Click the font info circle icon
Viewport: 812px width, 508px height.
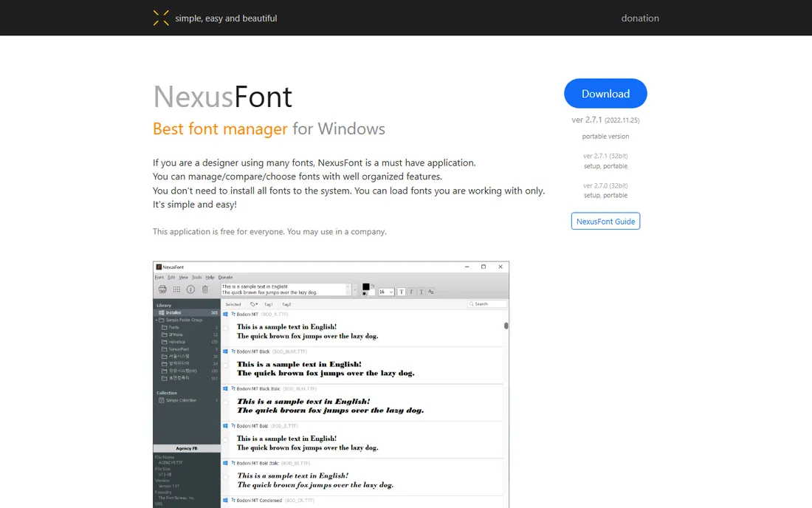tap(190, 289)
